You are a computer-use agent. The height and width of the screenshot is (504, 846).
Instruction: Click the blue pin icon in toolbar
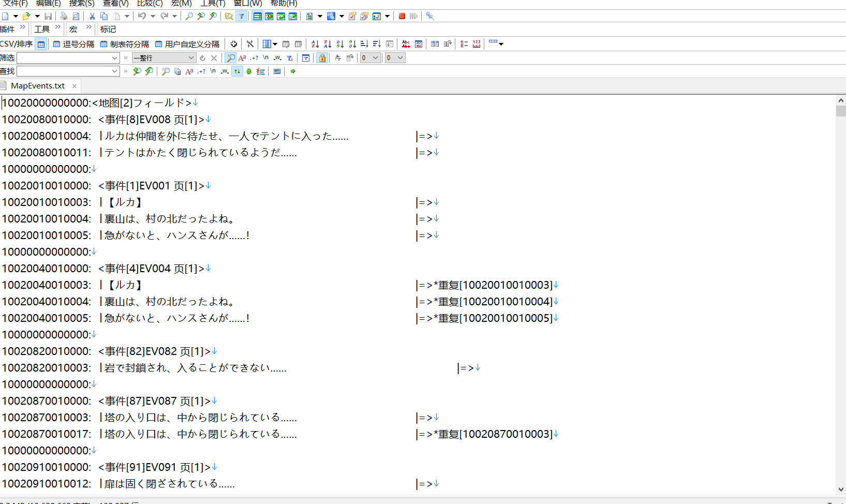point(430,16)
